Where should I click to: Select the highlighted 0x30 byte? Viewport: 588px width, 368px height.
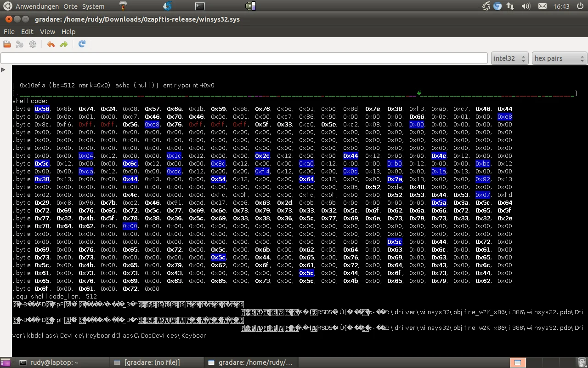pos(42,179)
